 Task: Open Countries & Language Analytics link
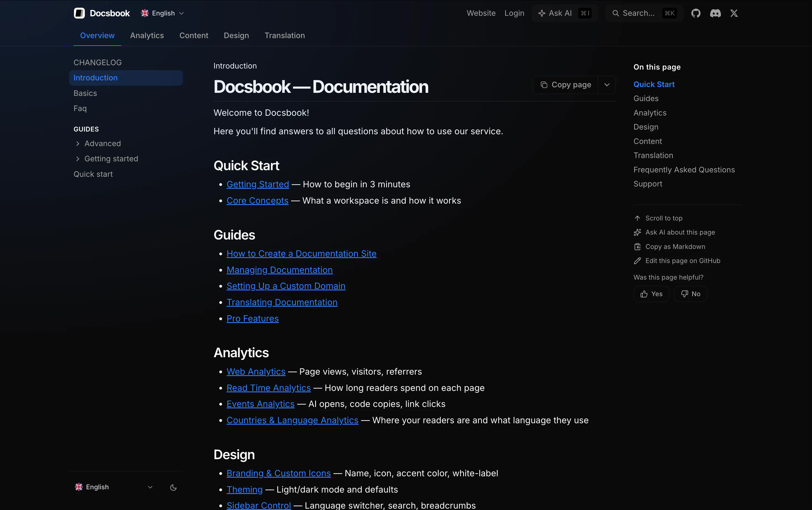coord(292,420)
